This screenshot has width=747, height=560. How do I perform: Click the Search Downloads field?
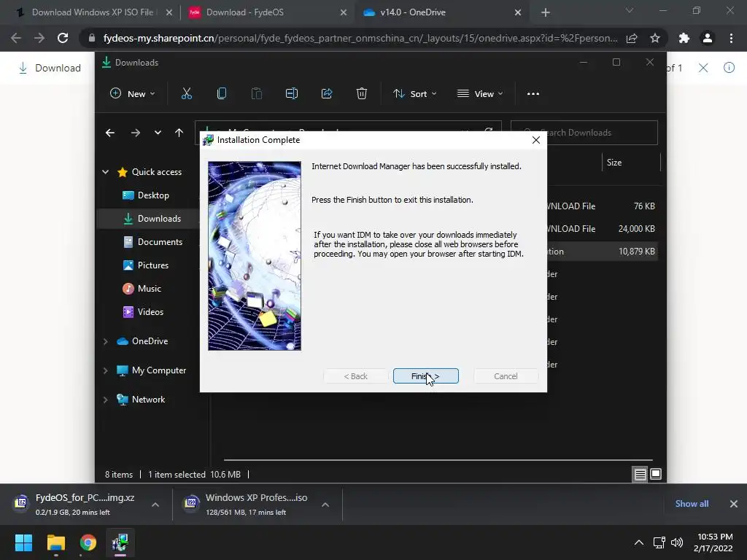point(584,133)
